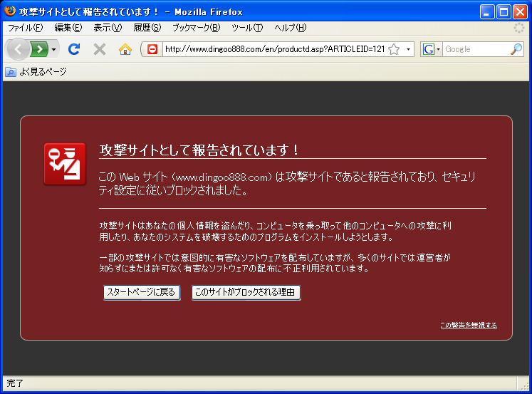
Task: Open the 編集(E) menu
Action: pyautogui.click(x=68, y=28)
